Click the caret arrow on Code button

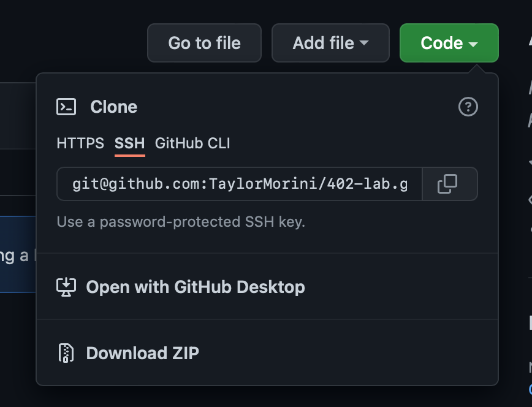[473, 44]
